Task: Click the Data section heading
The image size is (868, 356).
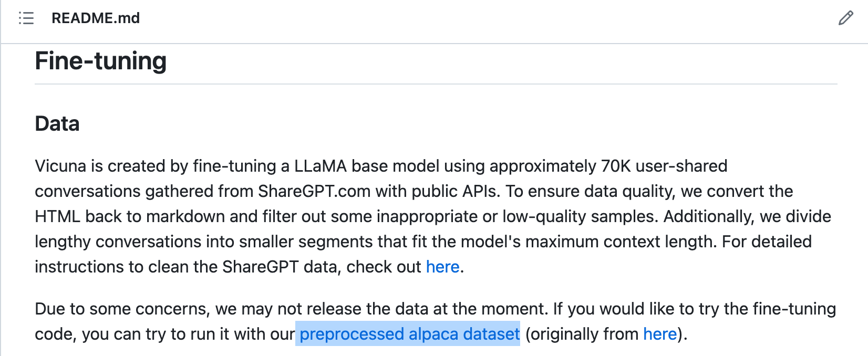Action: 57,123
